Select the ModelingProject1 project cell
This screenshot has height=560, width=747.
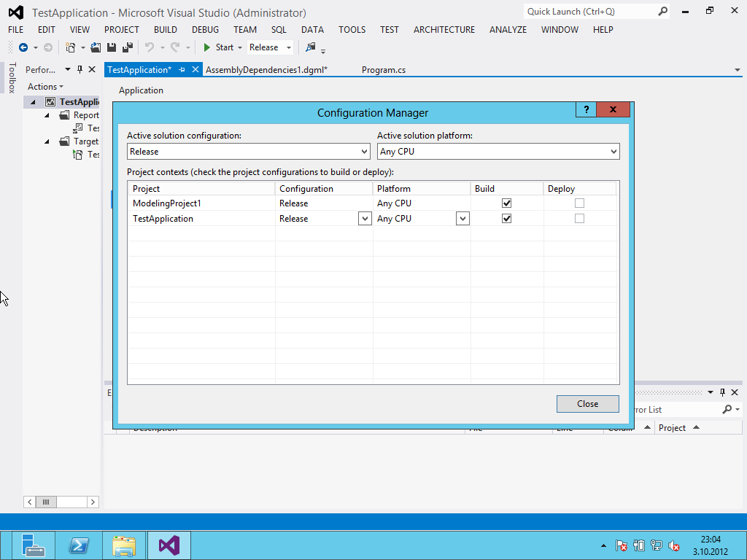coord(201,203)
